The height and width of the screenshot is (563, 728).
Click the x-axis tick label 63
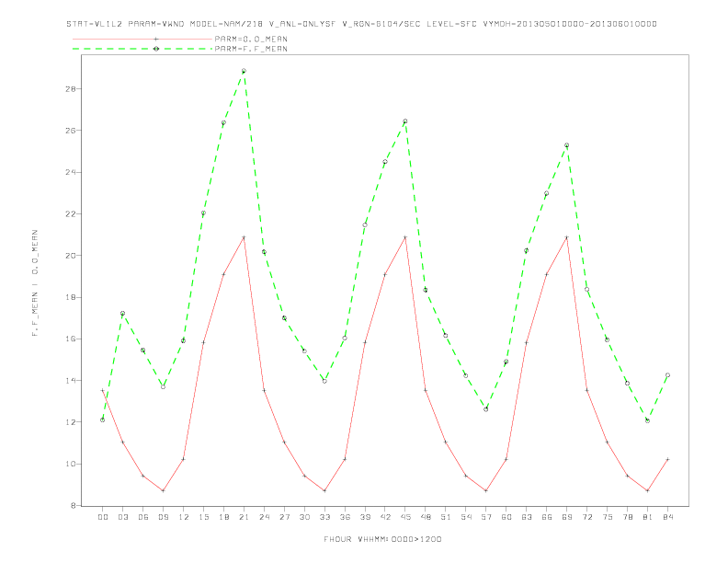point(527,517)
